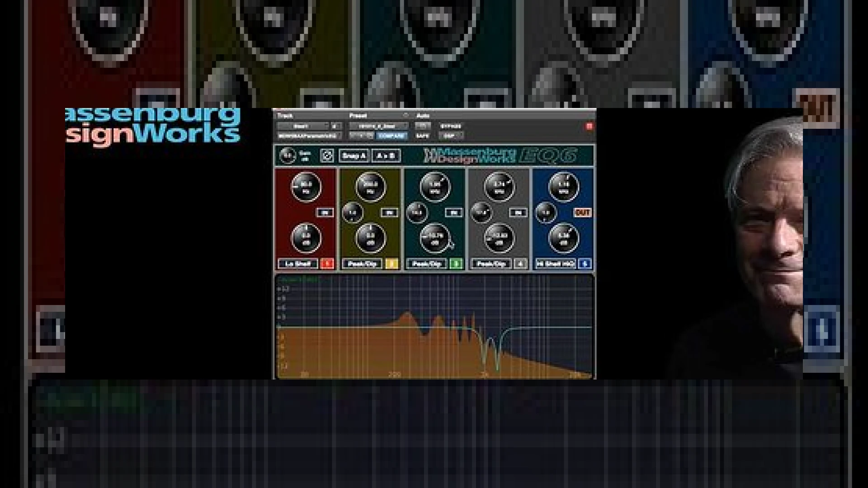Click gray band Q knob
Image resolution: width=868 pixels, height=488 pixels.
[481, 213]
